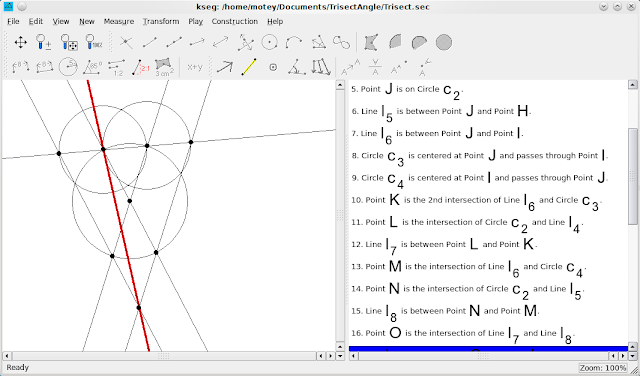The image size is (640, 376).
Task: Open the kseg window menu icon in title bar
Action: tap(8, 7)
